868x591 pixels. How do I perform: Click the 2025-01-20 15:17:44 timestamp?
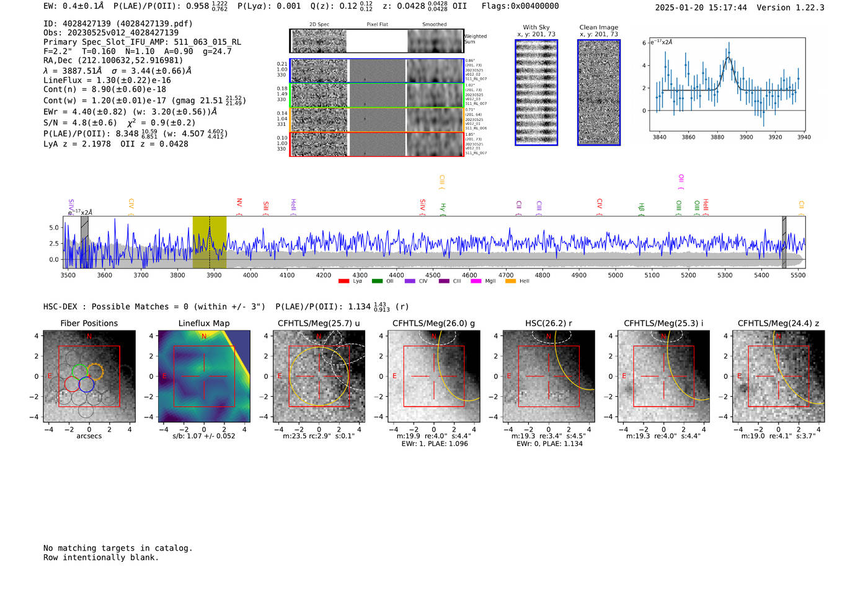701,7
